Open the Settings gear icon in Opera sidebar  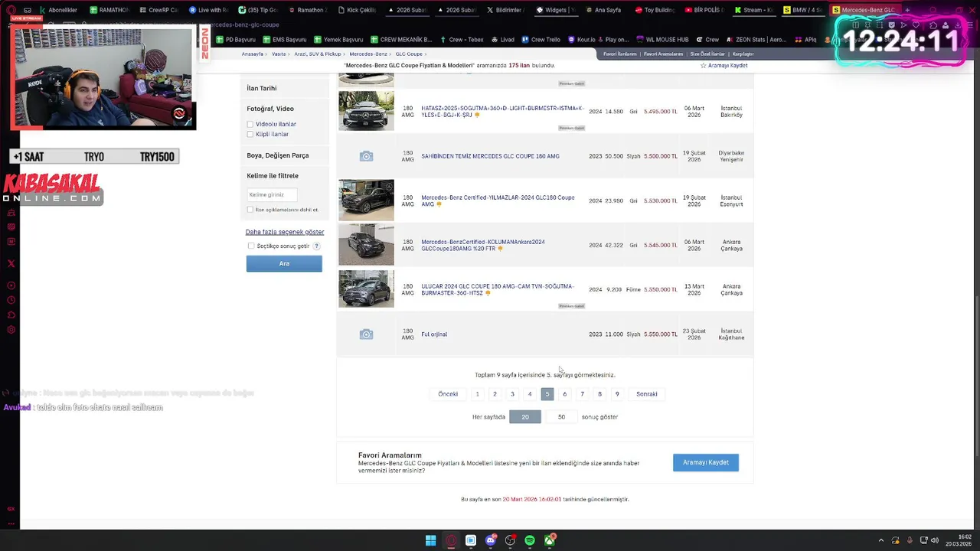coord(11,330)
